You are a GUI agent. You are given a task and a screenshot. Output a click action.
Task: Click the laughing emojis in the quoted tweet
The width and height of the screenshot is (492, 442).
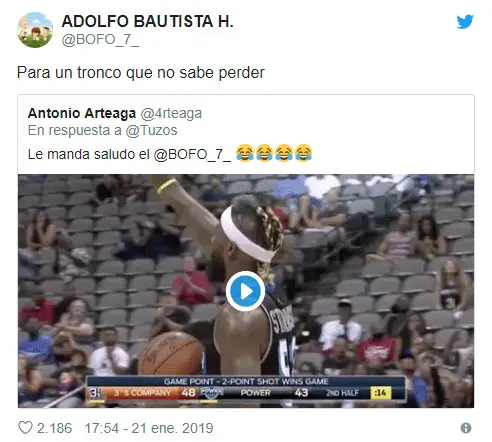[x=274, y=153]
